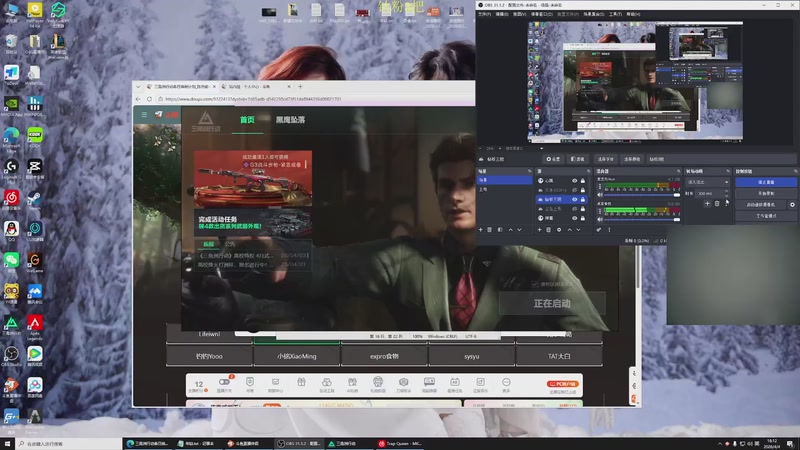This screenshot has width=800, height=450.
Task: Expand browser tab list chevron
Action: [x=138, y=87]
